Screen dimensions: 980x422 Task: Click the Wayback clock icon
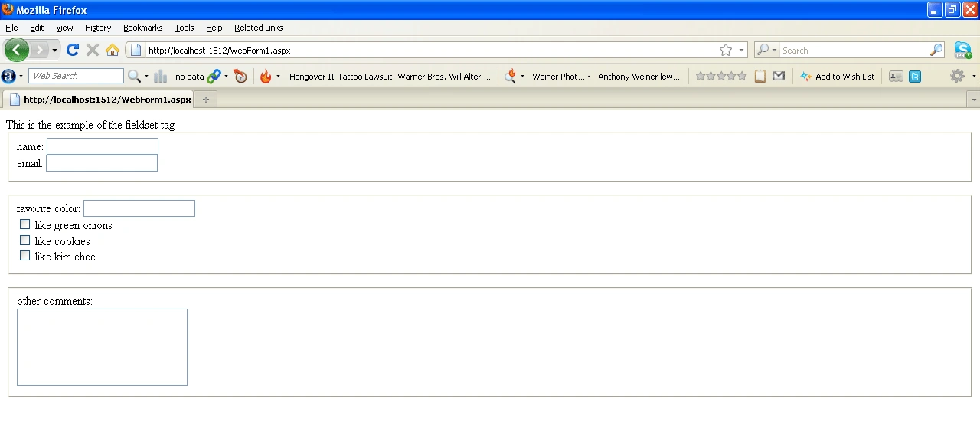pyautogui.click(x=240, y=76)
